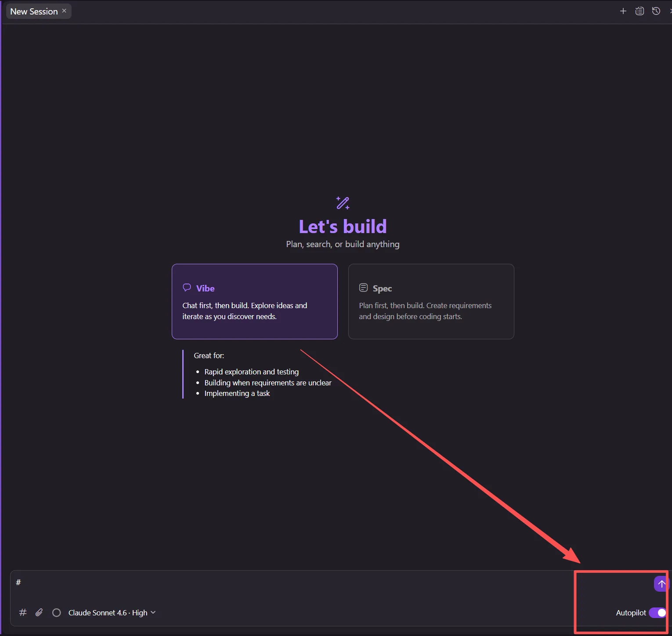Click the paperclip attach file icon
The width and height of the screenshot is (672, 636).
tap(39, 612)
